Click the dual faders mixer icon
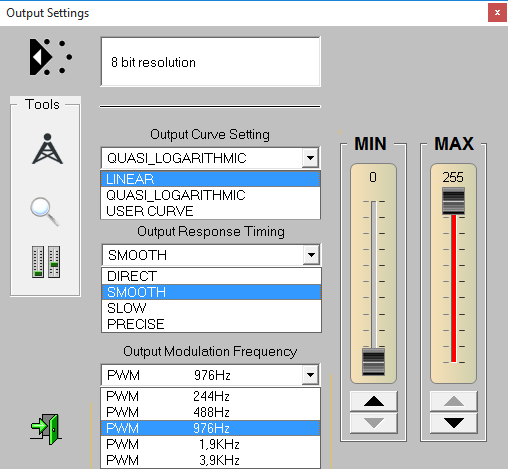 pos(46,262)
